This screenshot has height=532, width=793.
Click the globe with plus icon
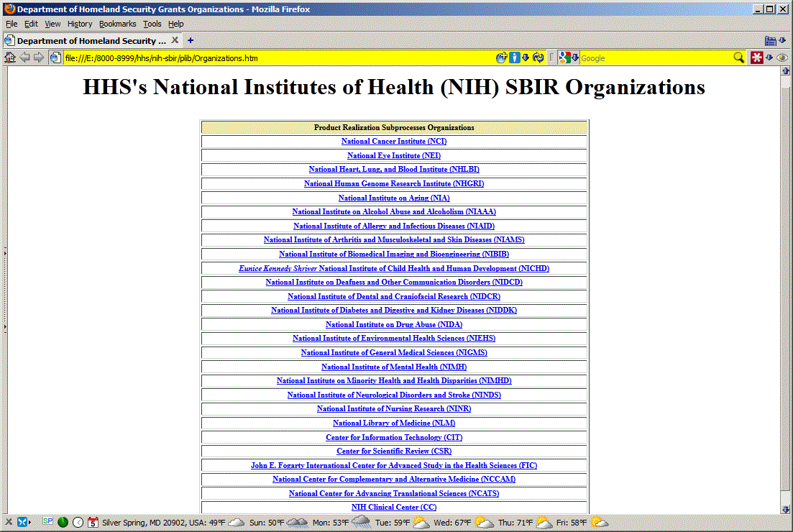[501, 58]
